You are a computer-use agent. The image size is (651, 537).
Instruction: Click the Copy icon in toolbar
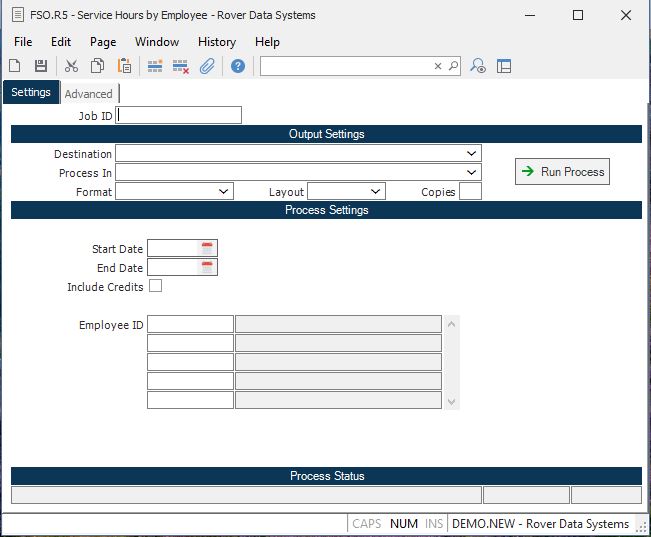(x=98, y=66)
